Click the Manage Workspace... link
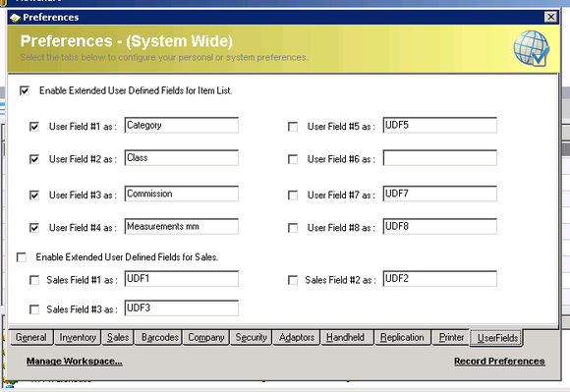The width and height of the screenshot is (570, 392). [74, 362]
